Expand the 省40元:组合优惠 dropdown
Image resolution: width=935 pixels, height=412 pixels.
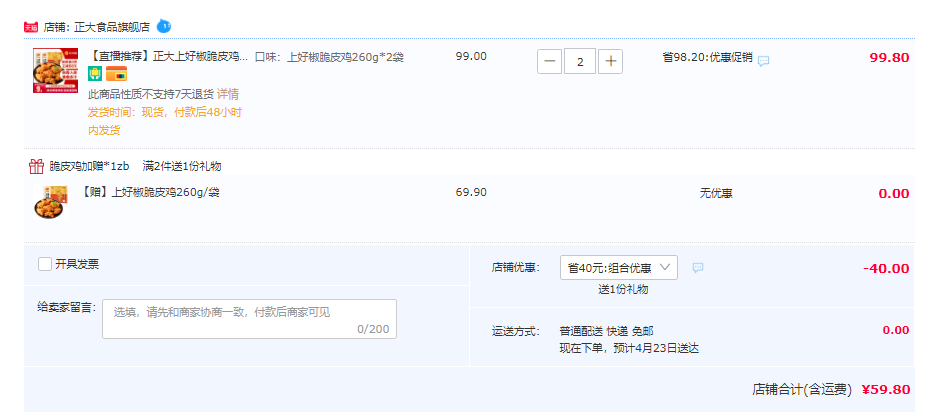[619, 268]
